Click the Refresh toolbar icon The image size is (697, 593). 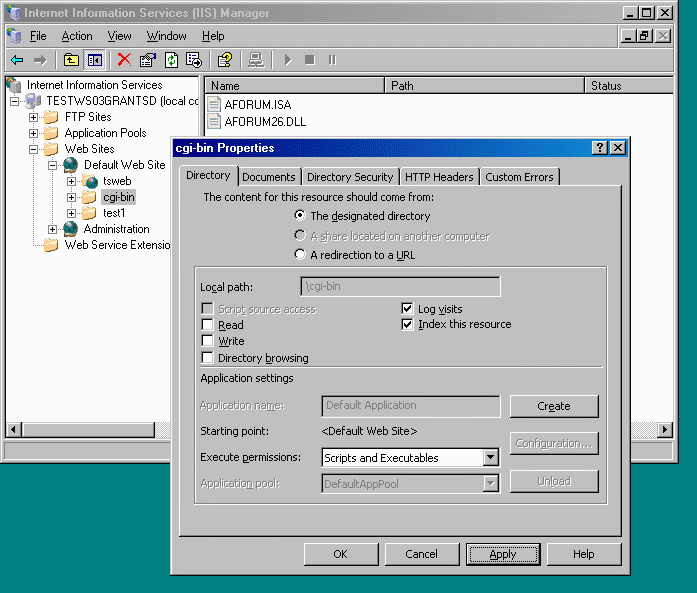tap(171, 60)
